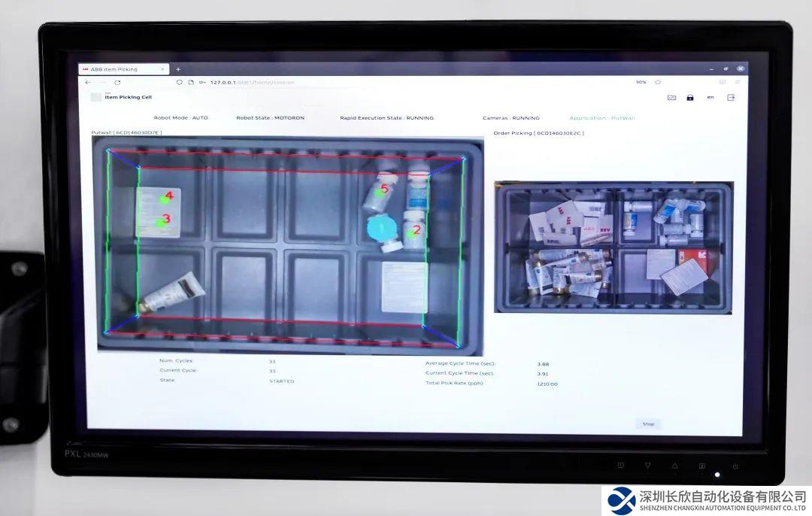Click the Application : PutWall link

point(601,118)
